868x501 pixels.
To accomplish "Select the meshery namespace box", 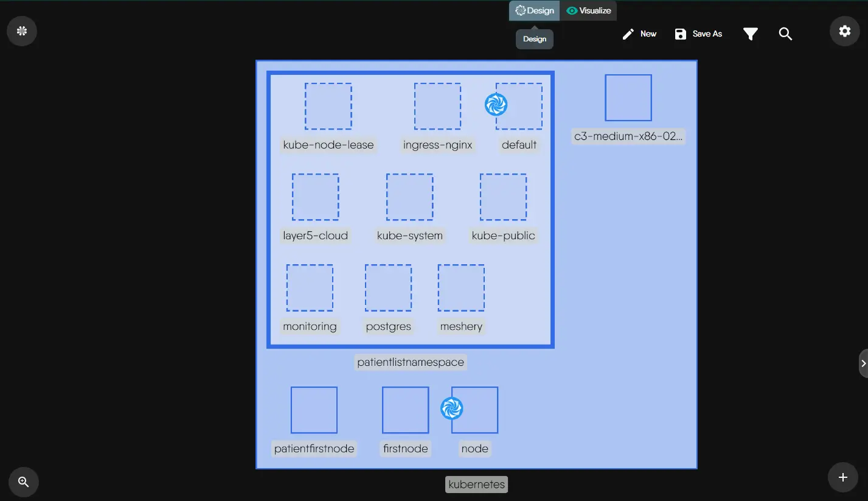I will [x=461, y=287].
